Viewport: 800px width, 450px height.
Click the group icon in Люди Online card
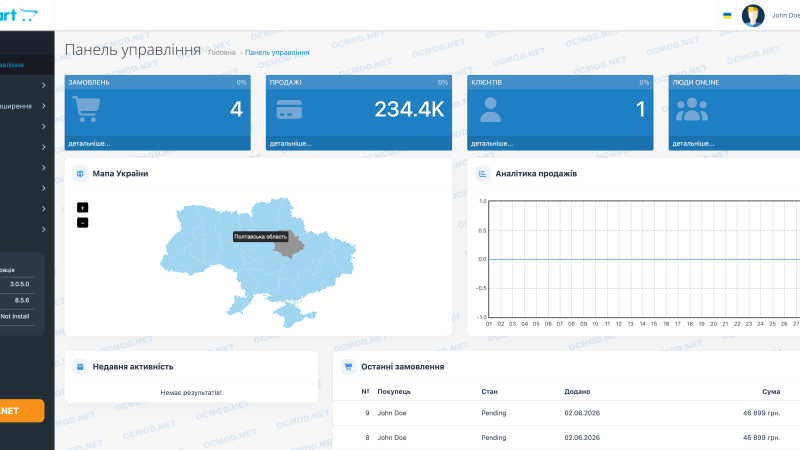692,109
